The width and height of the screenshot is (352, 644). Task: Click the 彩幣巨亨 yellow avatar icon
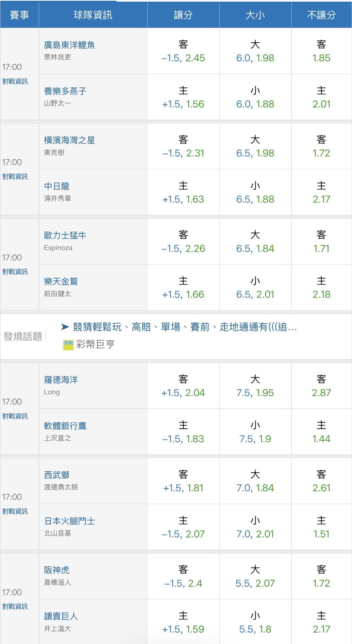68,345
